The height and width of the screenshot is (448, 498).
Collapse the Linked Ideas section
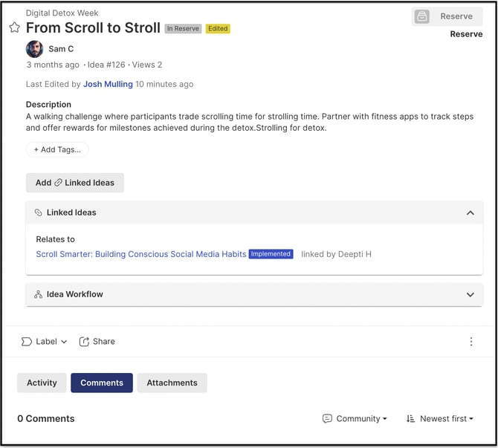click(x=470, y=212)
